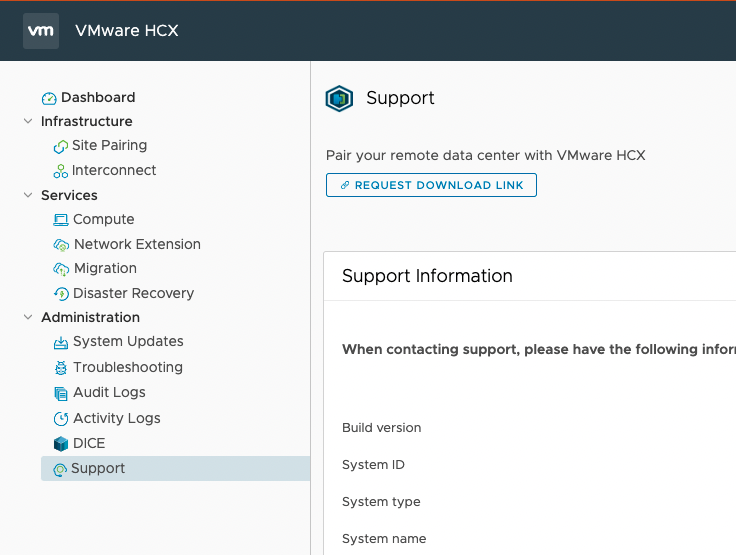Click the Services heading
The image size is (736, 555).
(69, 195)
